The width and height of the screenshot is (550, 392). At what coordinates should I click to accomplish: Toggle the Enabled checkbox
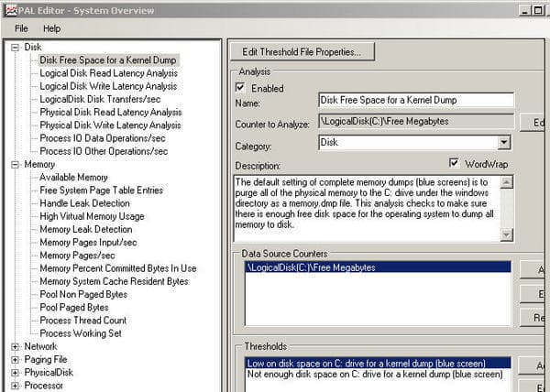click(240, 87)
